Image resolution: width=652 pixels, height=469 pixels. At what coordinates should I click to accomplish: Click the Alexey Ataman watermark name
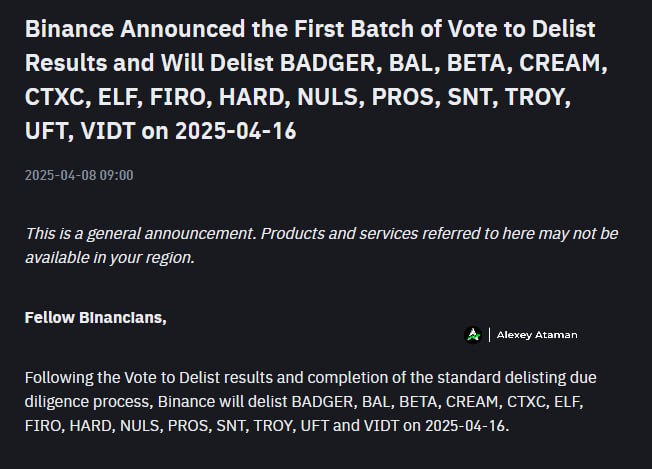click(x=537, y=335)
